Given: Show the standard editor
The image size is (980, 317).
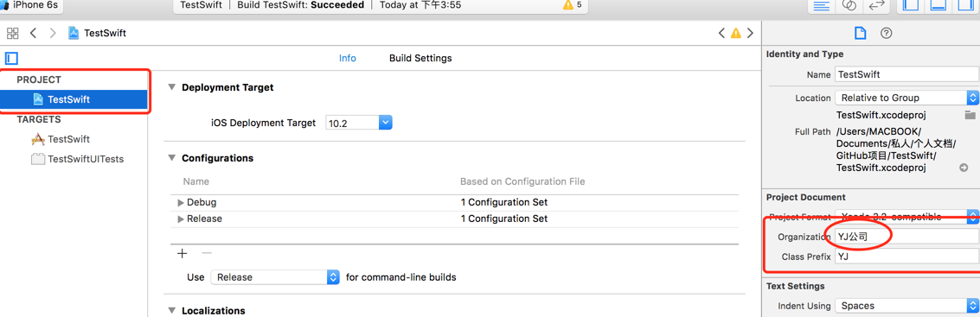Looking at the screenshot, I should point(821,6).
